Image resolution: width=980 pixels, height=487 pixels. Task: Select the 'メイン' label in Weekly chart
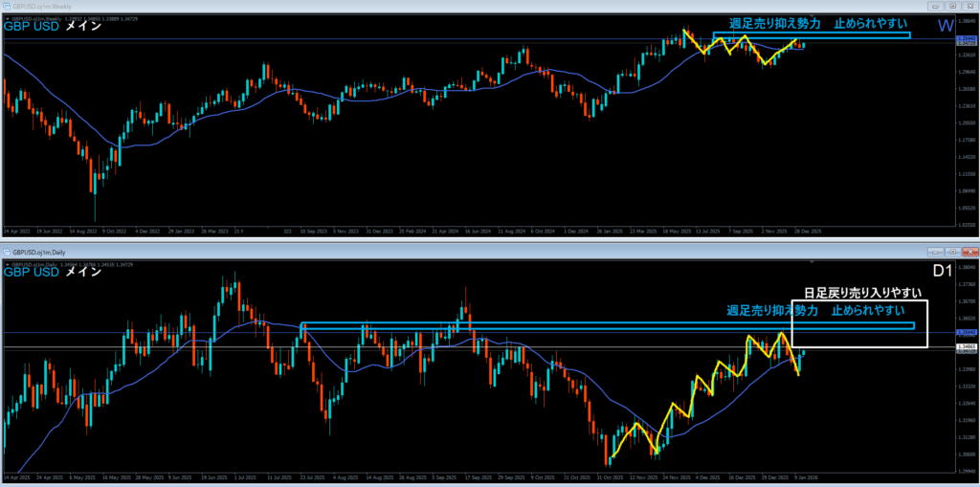coord(83,27)
